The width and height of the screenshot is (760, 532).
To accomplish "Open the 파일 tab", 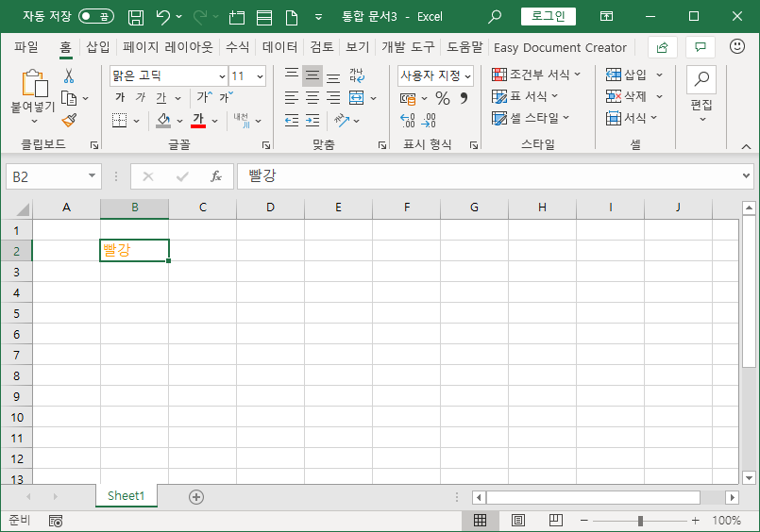I will click(26, 47).
